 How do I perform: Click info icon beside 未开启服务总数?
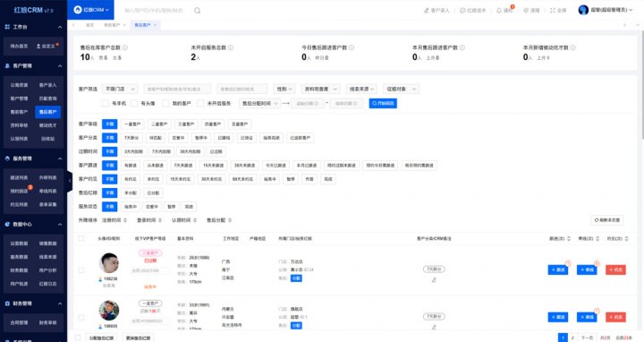point(231,47)
